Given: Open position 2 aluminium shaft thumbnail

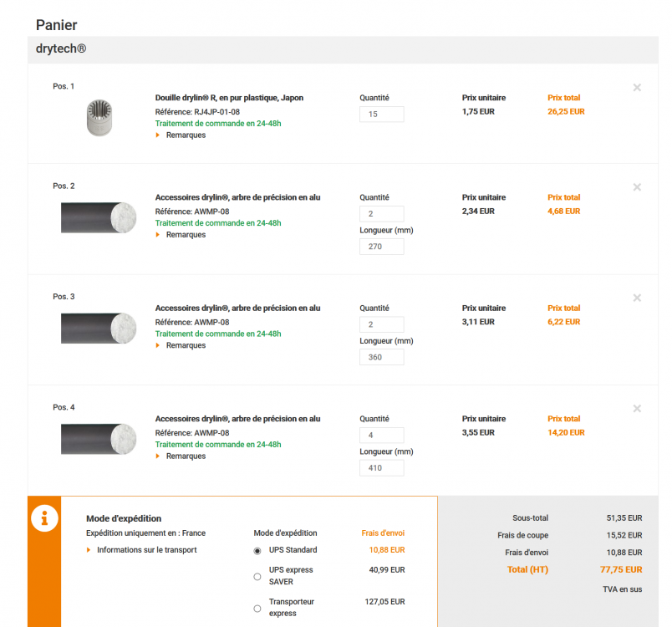Looking at the screenshot, I should point(98,217).
